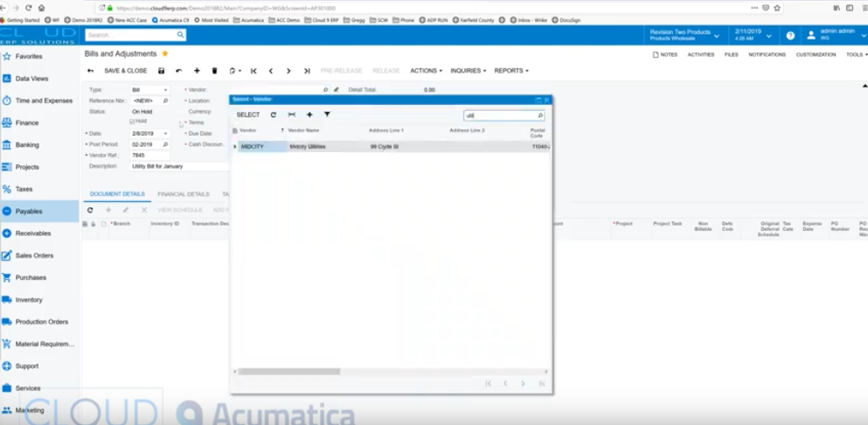Sort by the Vendor Name column header
The width and height of the screenshot is (868, 425).
coord(303,130)
